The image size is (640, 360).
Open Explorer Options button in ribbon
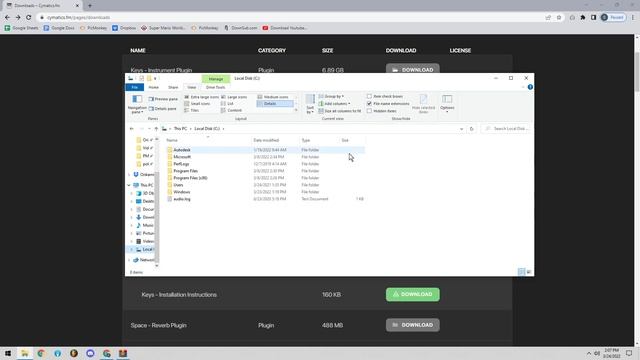coord(447,103)
